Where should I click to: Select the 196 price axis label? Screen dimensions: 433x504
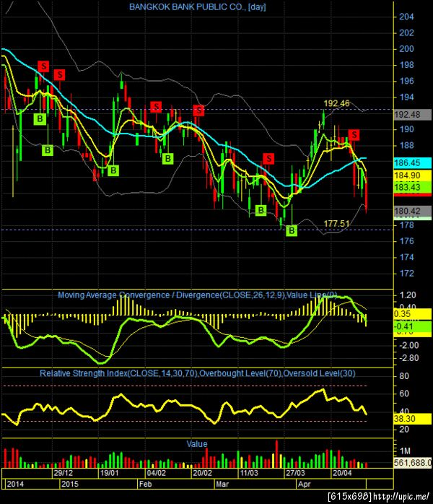pos(406,81)
